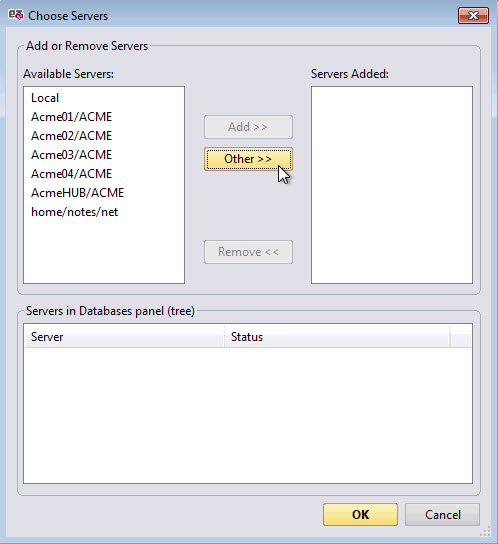Click the Other >> button
Viewport: 498px width, 544px height.
click(248, 159)
